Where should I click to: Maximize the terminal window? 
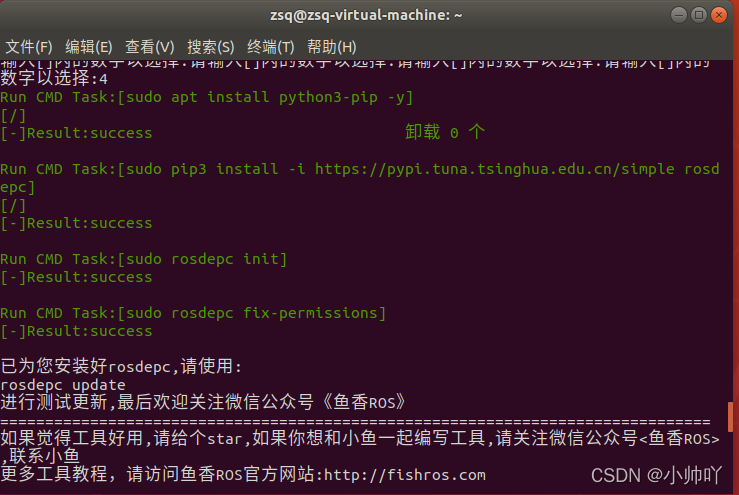699,15
